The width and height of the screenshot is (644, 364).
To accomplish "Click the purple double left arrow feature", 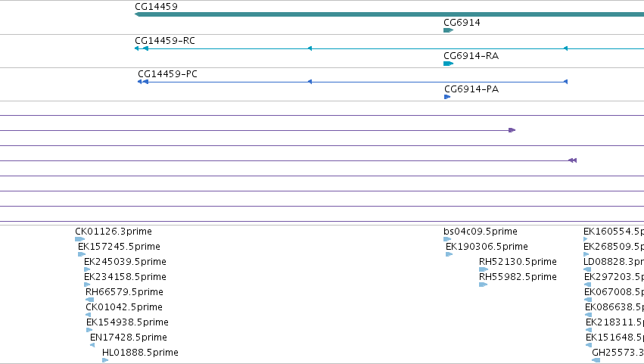I will [x=573, y=160].
